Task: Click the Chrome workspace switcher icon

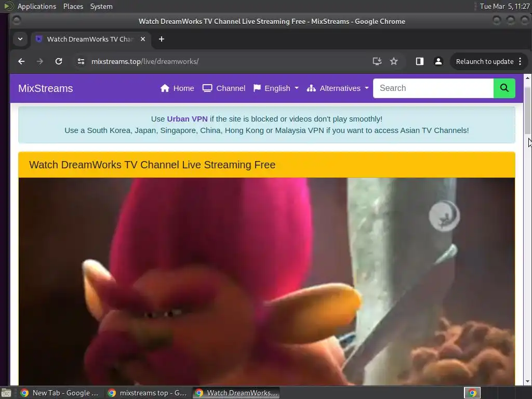Action: pyautogui.click(x=472, y=393)
